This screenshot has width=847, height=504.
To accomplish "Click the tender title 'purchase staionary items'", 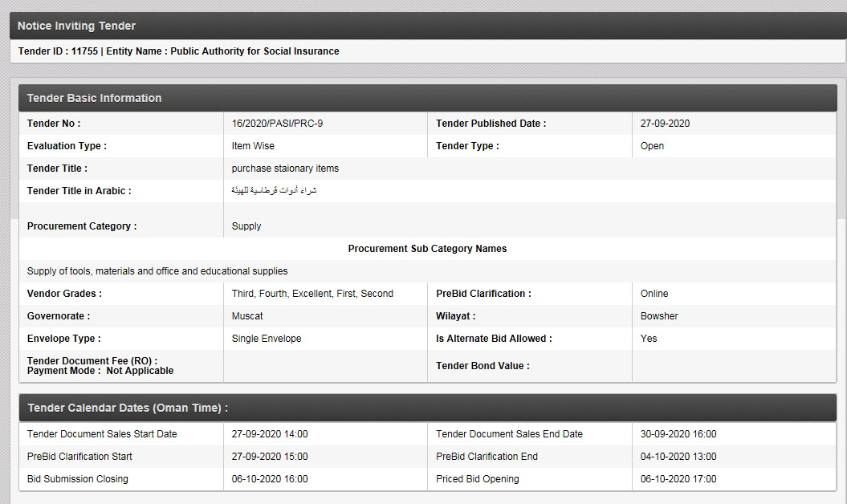I will coord(285,169).
